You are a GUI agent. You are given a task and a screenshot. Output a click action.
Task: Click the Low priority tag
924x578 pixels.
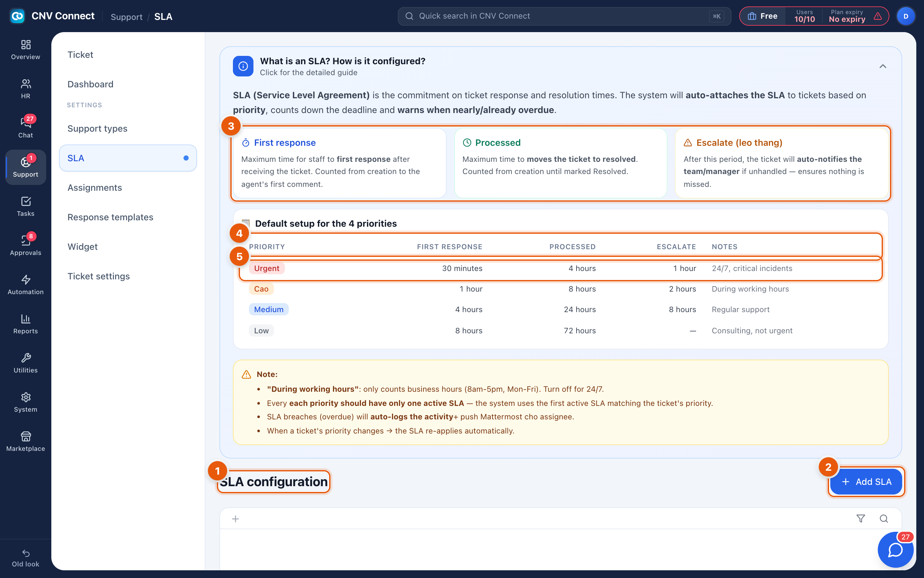(261, 331)
